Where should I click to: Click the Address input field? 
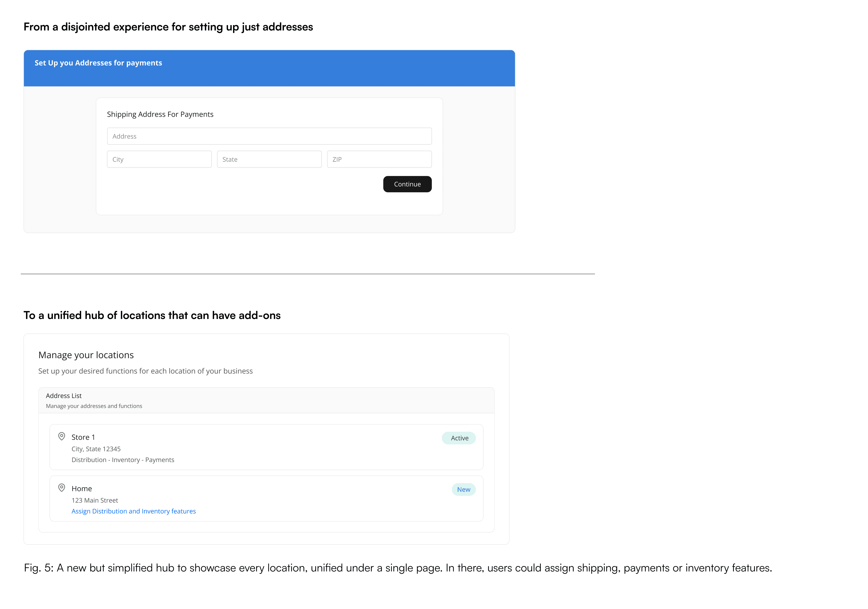click(x=269, y=136)
